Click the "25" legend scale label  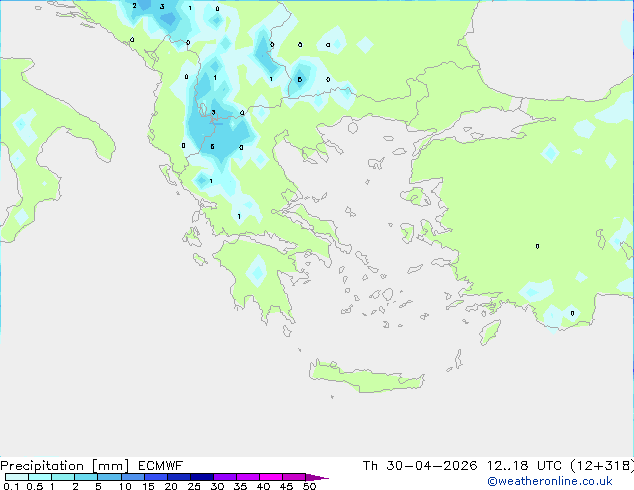tap(194, 486)
